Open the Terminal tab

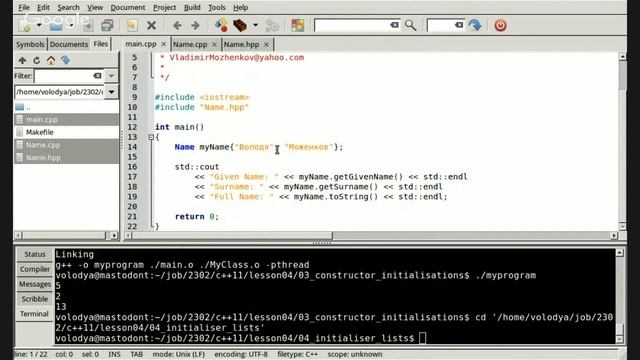pos(35,314)
